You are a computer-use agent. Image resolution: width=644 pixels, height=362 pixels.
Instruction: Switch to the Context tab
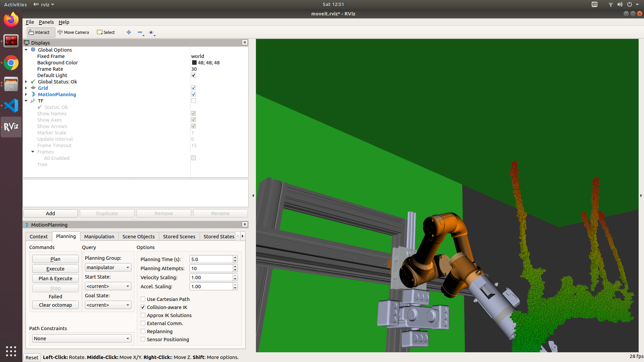(39, 236)
